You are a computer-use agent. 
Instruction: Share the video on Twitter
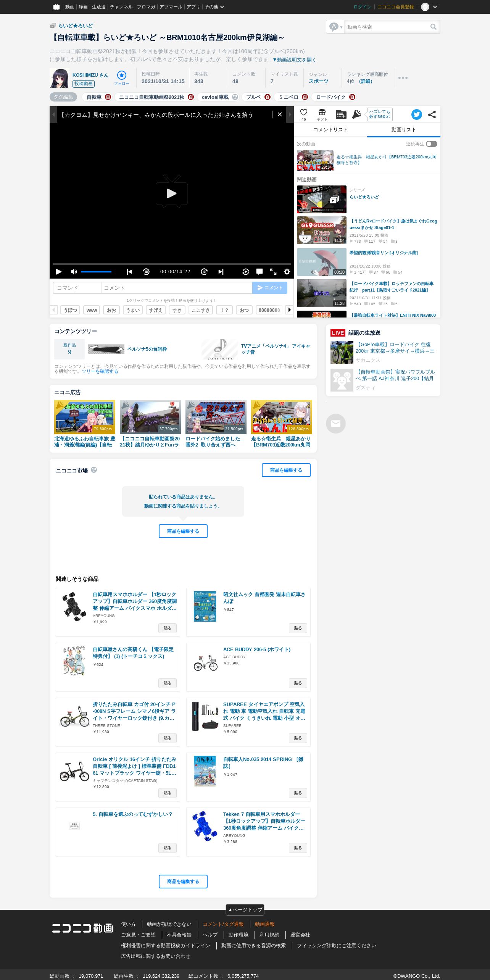[417, 114]
